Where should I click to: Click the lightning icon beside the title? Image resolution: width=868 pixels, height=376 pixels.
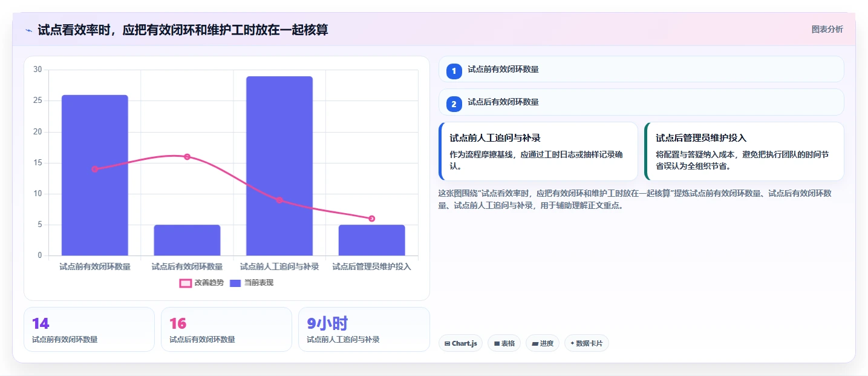28,30
